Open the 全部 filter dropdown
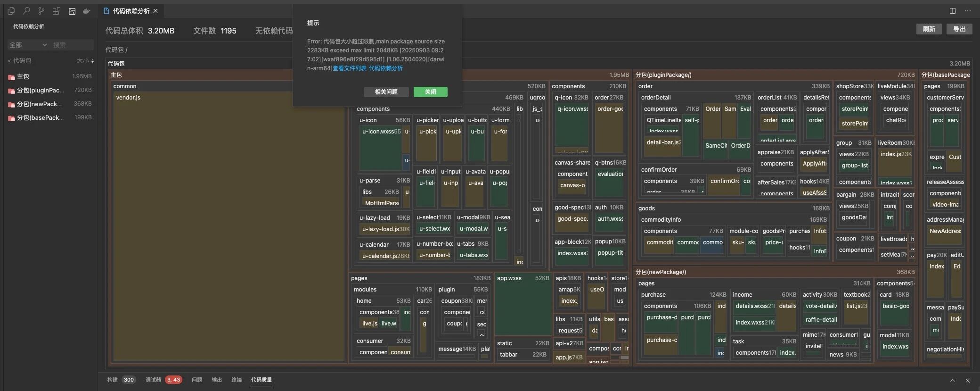This screenshot has height=391, width=980. 28,45
